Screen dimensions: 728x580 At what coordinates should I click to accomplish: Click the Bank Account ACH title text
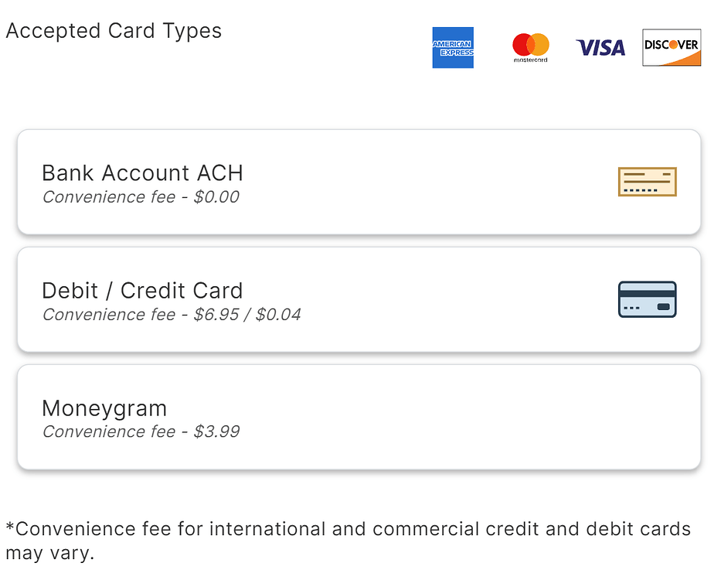pyautogui.click(x=142, y=173)
